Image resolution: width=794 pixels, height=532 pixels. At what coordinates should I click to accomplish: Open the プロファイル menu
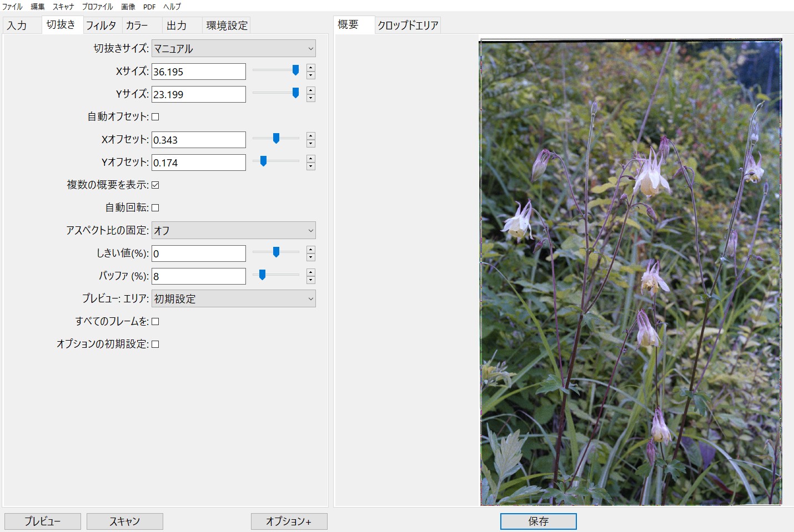click(x=96, y=6)
